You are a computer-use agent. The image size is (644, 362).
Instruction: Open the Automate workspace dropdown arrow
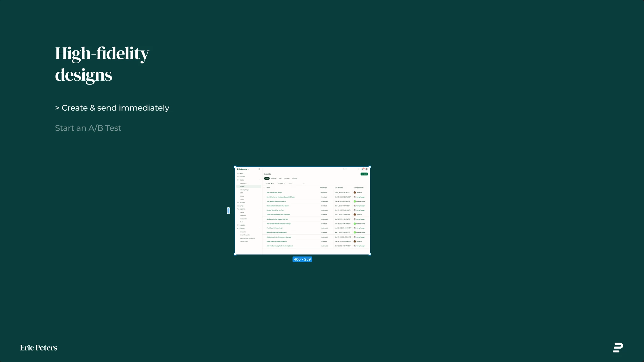point(249,169)
